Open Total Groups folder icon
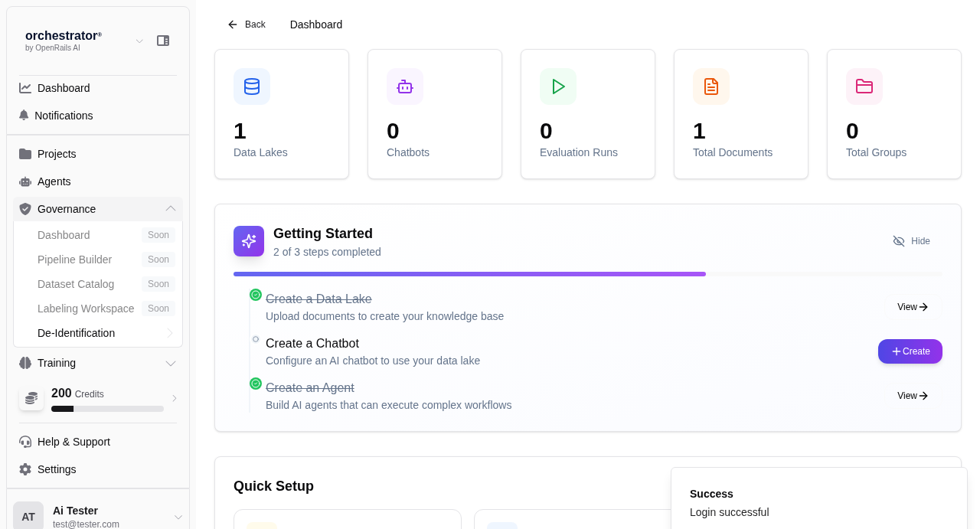Screen dimensions: 980x529 click(864, 87)
